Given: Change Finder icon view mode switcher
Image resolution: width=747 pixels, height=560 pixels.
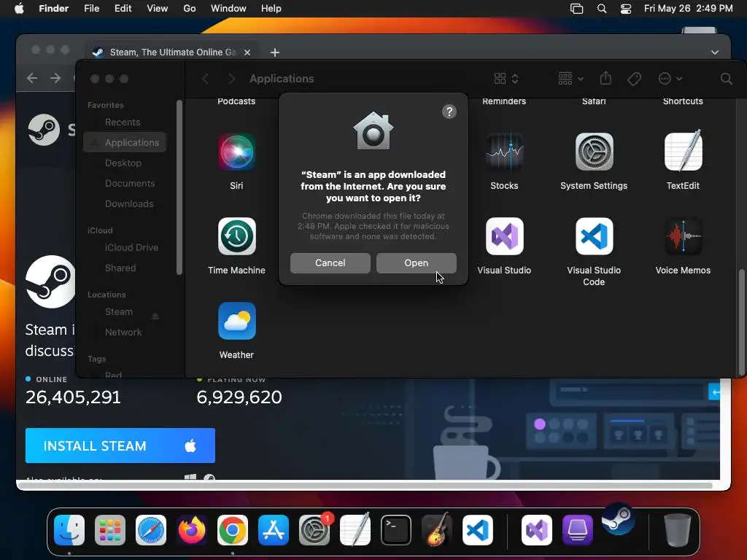Looking at the screenshot, I should pos(506,79).
